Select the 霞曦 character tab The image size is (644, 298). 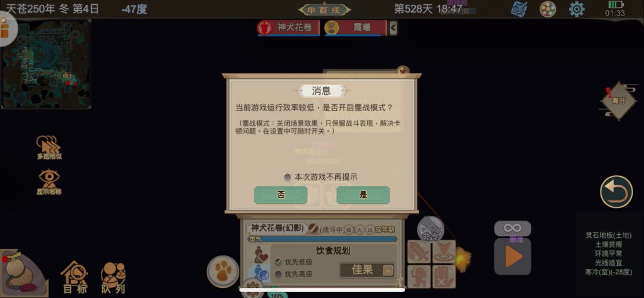355,27
